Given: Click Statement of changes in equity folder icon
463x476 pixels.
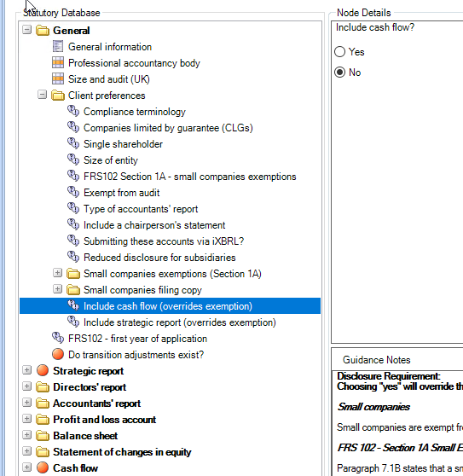Looking at the screenshot, I should pyautogui.click(x=43, y=452).
